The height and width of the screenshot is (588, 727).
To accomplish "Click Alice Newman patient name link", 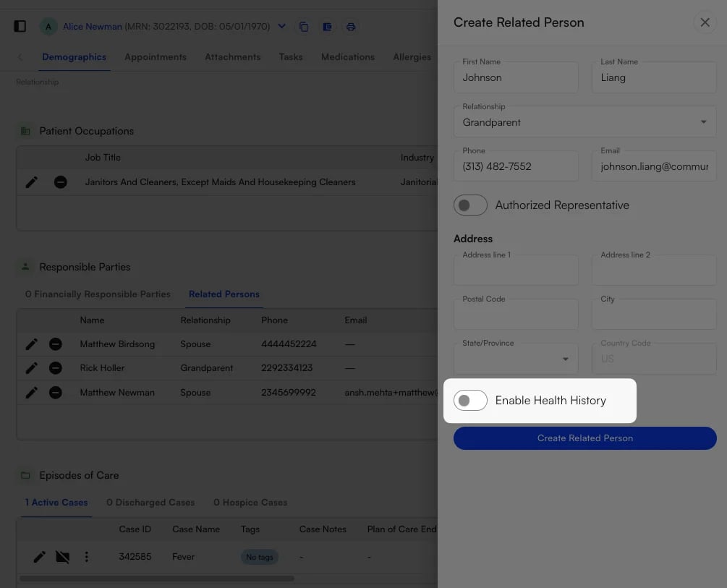I will [x=93, y=27].
